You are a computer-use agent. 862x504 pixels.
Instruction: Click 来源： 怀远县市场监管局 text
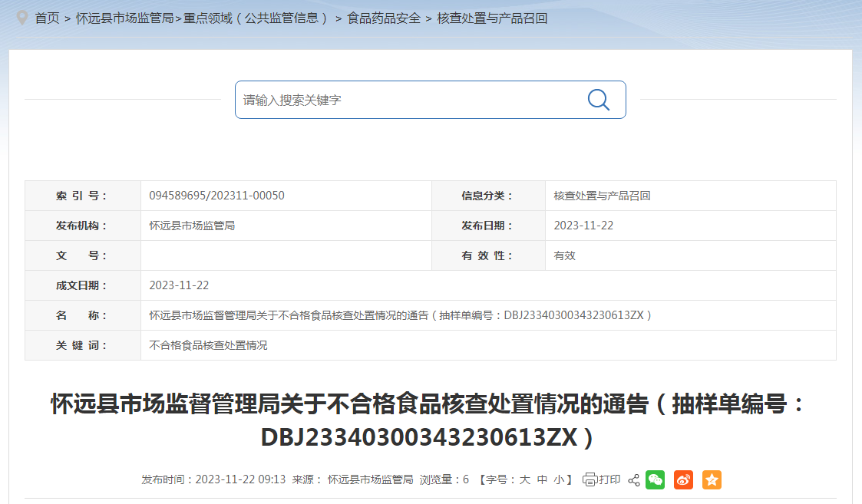point(352,479)
